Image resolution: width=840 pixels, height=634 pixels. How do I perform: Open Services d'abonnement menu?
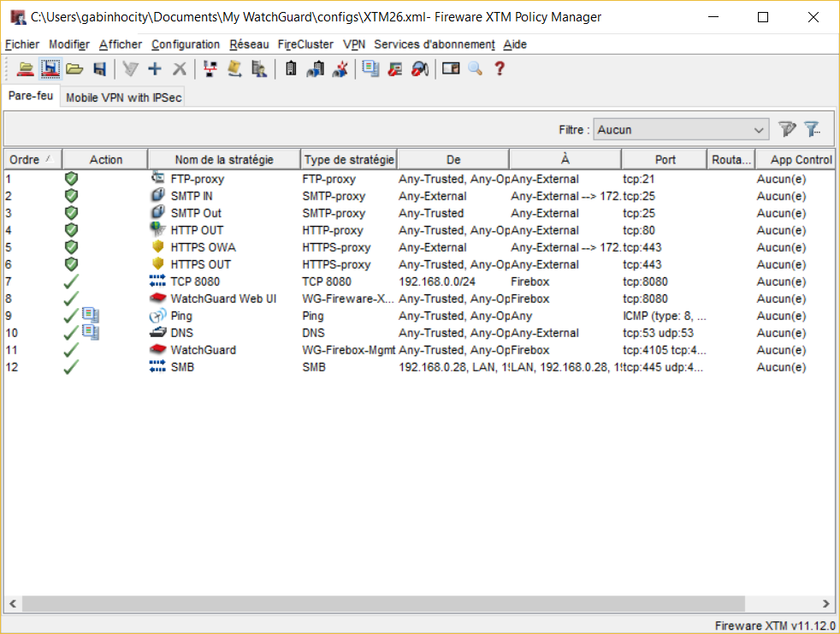[x=435, y=44]
